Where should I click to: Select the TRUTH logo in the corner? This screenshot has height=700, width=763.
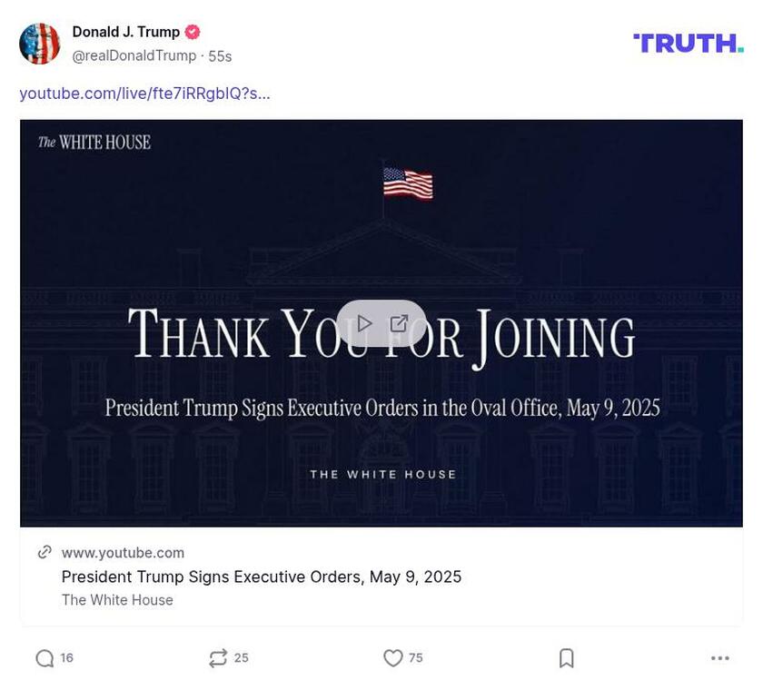(689, 42)
